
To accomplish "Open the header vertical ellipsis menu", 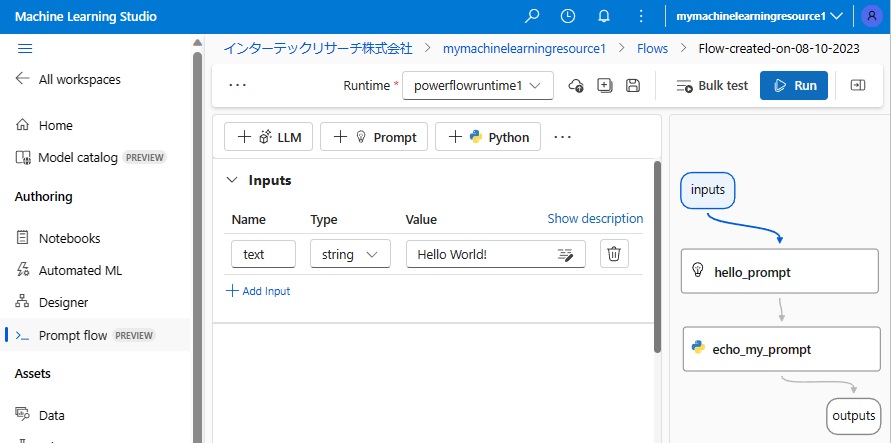I will point(640,16).
